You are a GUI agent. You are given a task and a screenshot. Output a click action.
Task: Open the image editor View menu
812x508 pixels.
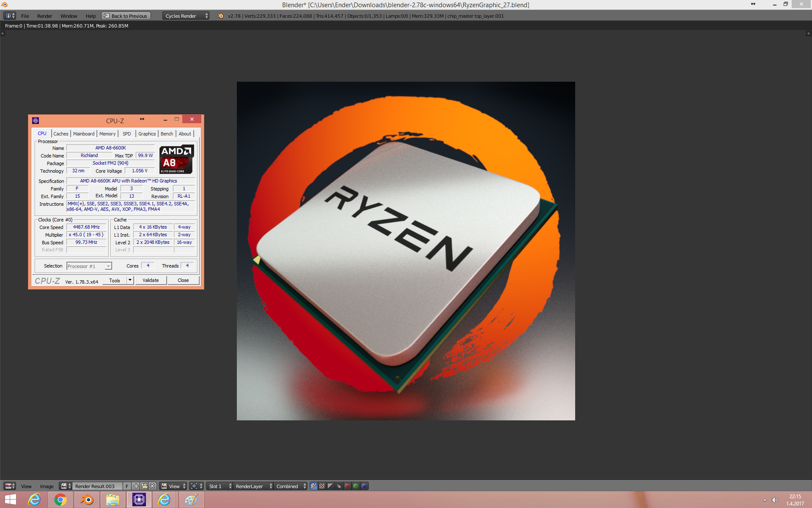tap(26, 486)
